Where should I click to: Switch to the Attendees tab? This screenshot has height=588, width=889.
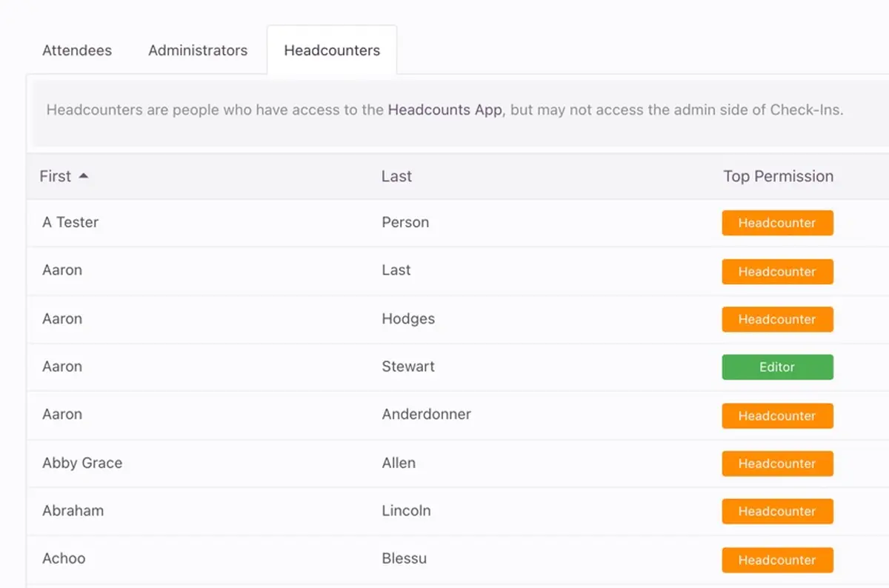pyautogui.click(x=77, y=50)
